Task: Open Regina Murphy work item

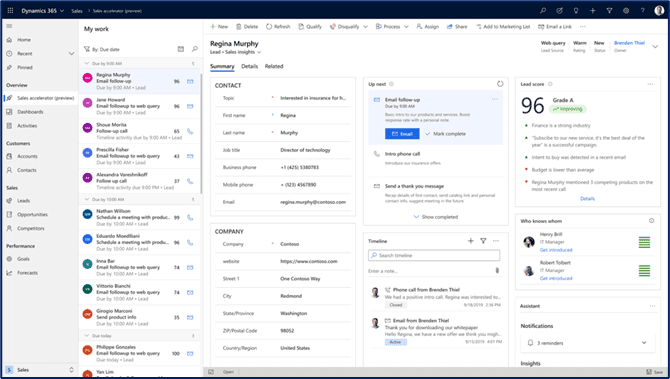Action: click(139, 81)
